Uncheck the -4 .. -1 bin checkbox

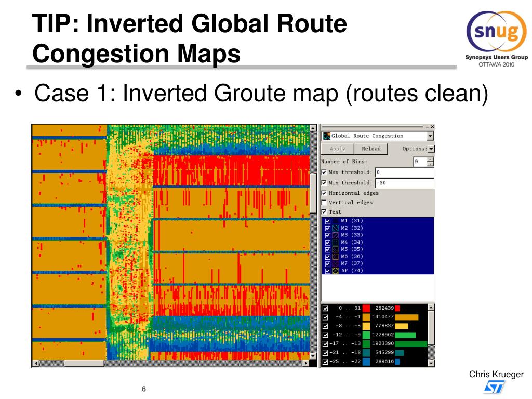click(326, 317)
